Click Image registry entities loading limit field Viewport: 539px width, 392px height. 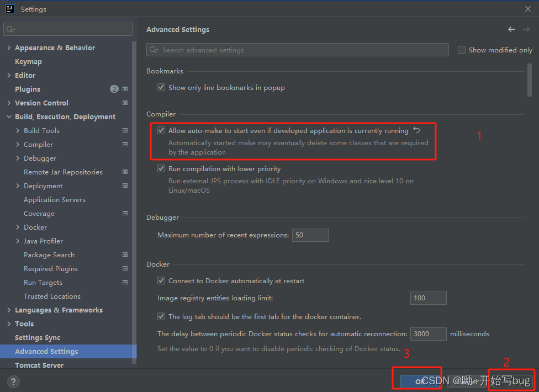tap(429, 298)
